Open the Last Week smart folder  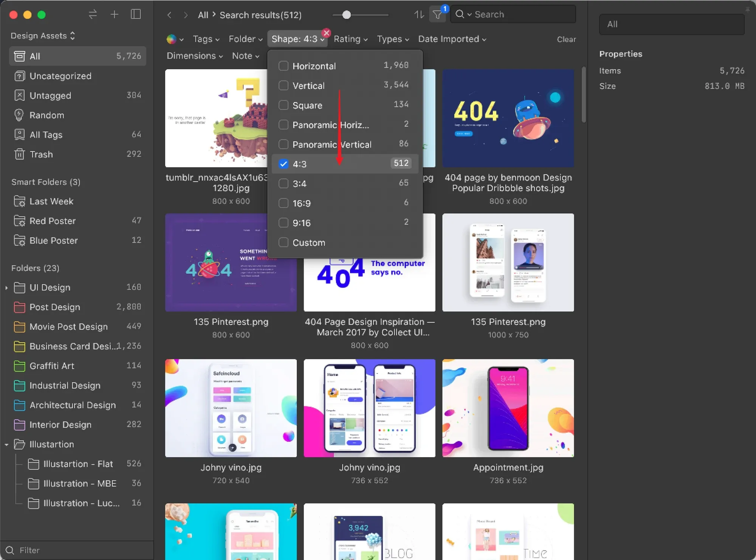coord(77,202)
